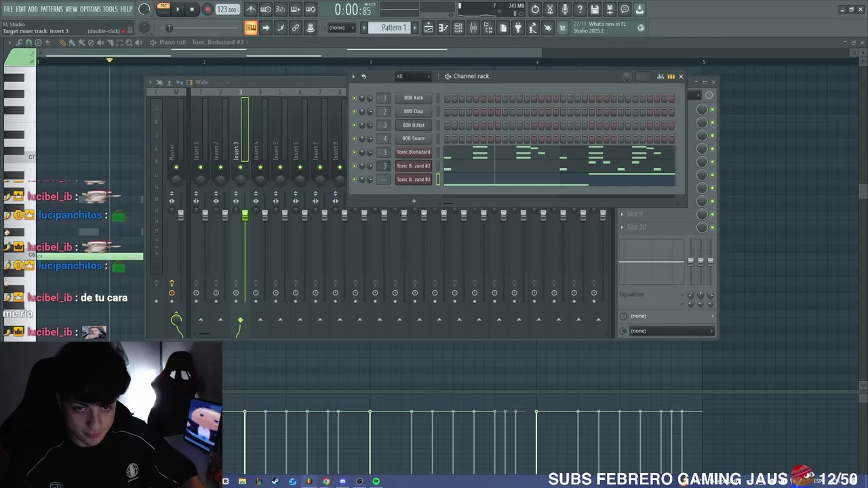
Task: Open the Piano roll view icon
Action: [x=443, y=28]
